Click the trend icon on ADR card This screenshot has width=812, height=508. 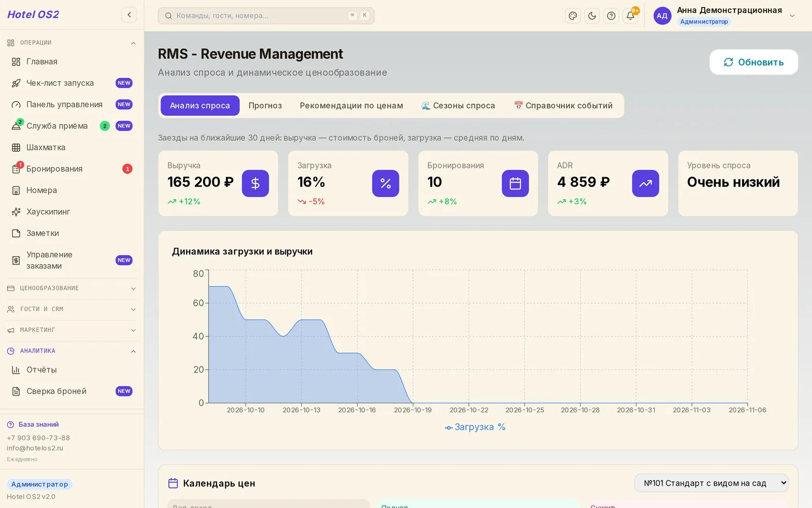click(646, 183)
